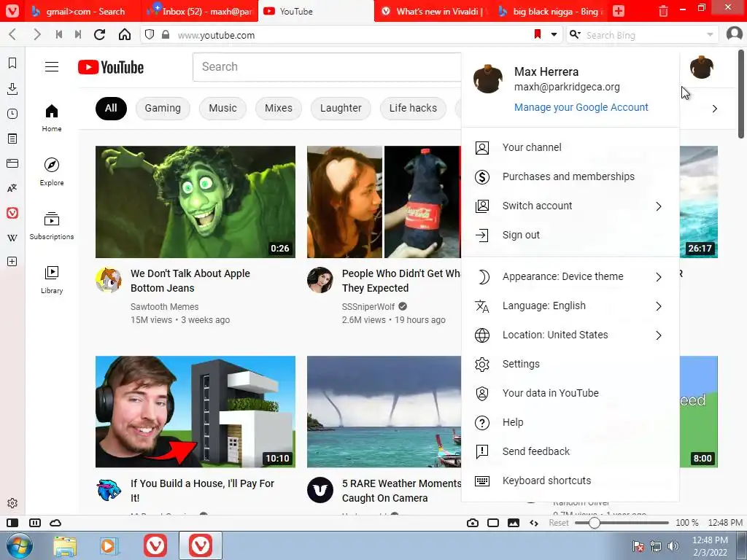This screenshot has height=560, width=747.
Task: Open the Vivaldi sync cloud status
Action: pyautogui.click(x=55, y=523)
